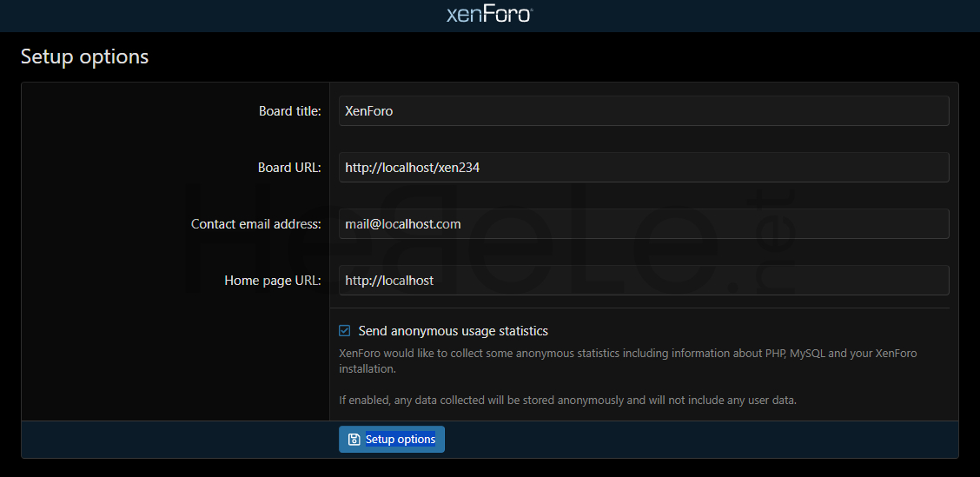Click the Contact email address label
This screenshot has width=980, height=477.
[256, 224]
